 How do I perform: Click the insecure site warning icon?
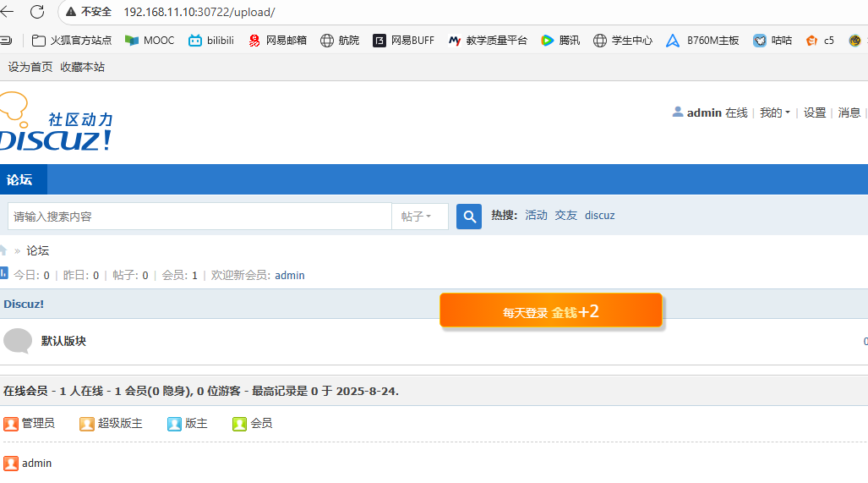[71, 12]
